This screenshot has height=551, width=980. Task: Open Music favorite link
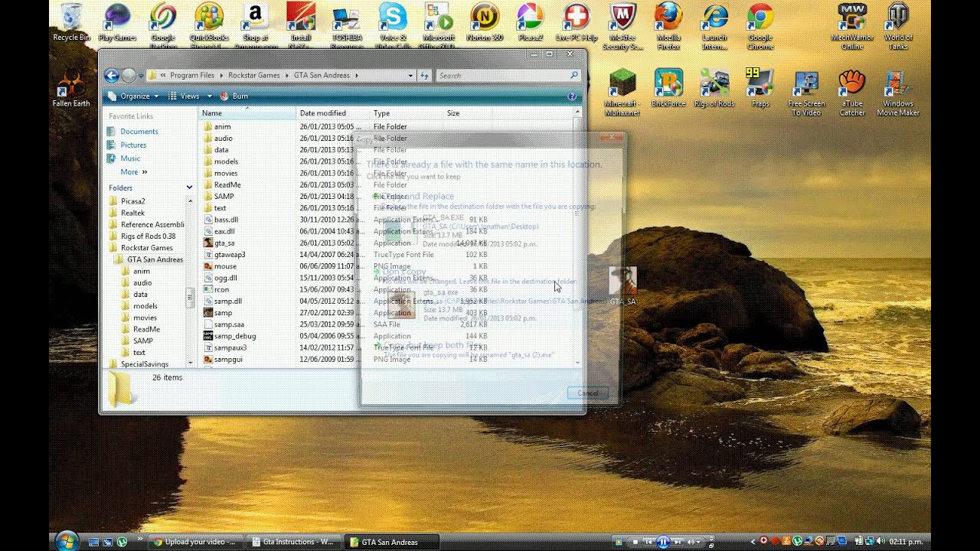click(x=130, y=158)
